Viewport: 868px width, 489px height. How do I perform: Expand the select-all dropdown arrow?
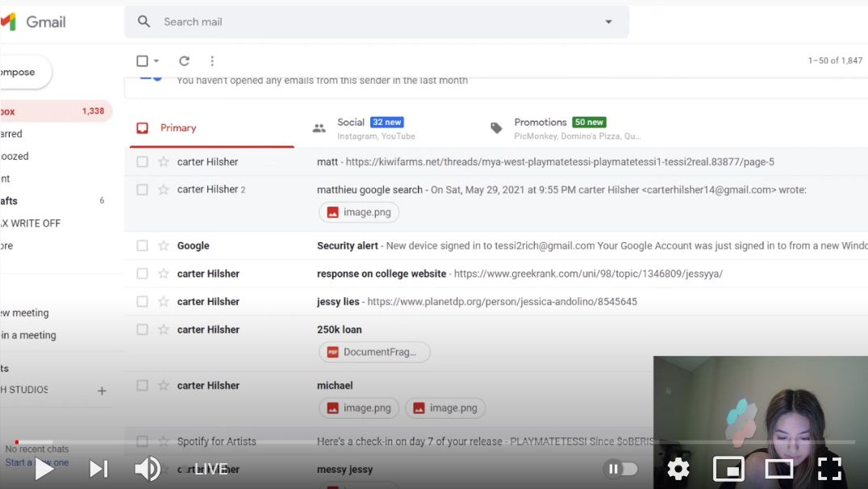pyautogui.click(x=156, y=61)
